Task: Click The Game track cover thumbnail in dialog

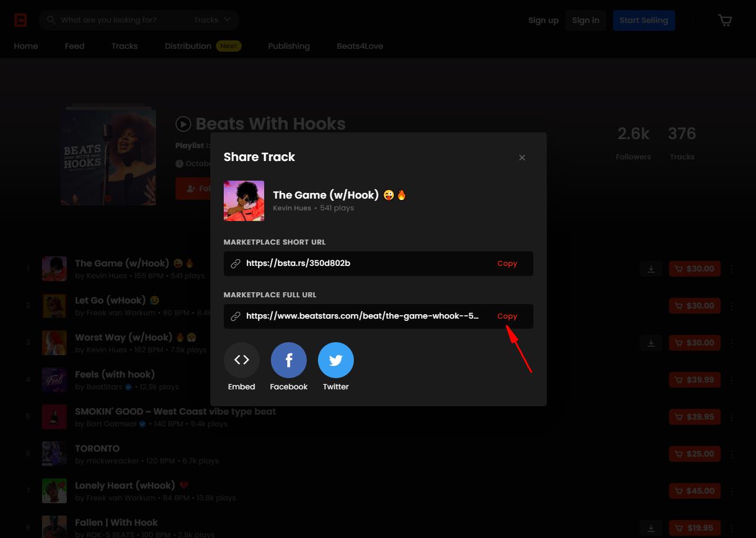Action: tap(244, 201)
